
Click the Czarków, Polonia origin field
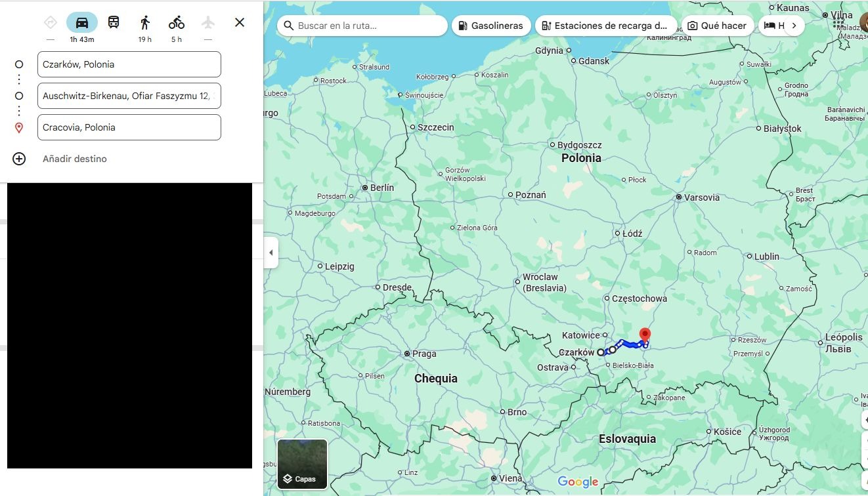(x=129, y=64)
